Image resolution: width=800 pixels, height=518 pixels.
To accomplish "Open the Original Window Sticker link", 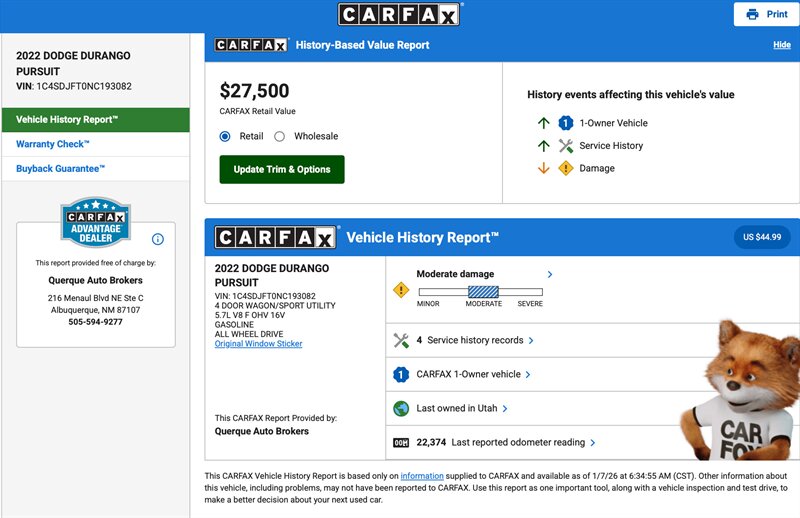I will pyautogui.click(x=258, y=344).
